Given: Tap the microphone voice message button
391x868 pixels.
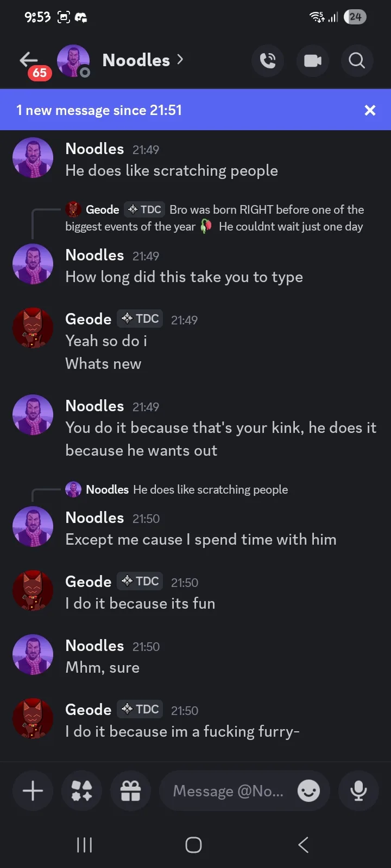Looking at the screenshot, I should tap(358, 791).
